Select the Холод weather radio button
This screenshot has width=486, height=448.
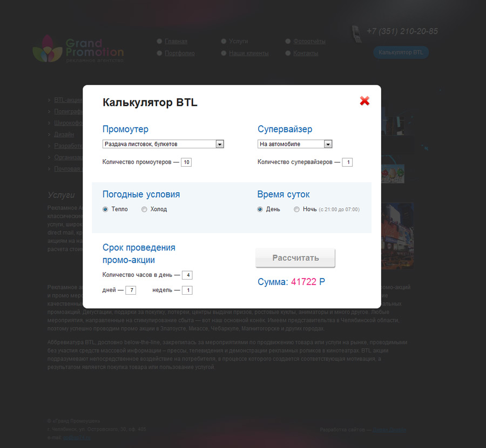[144, 209]
